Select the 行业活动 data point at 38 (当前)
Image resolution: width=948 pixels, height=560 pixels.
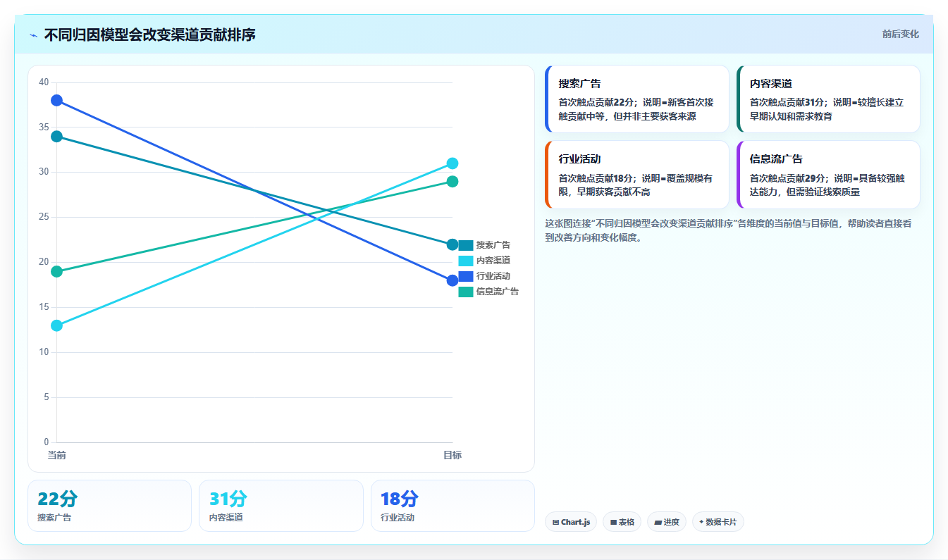pos(56,101)
